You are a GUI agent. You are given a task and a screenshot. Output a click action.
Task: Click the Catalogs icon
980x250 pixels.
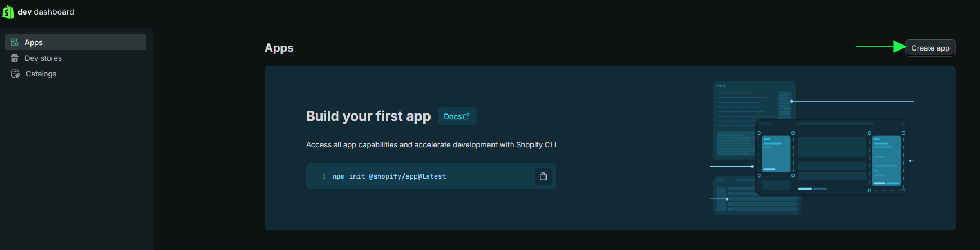15,74
